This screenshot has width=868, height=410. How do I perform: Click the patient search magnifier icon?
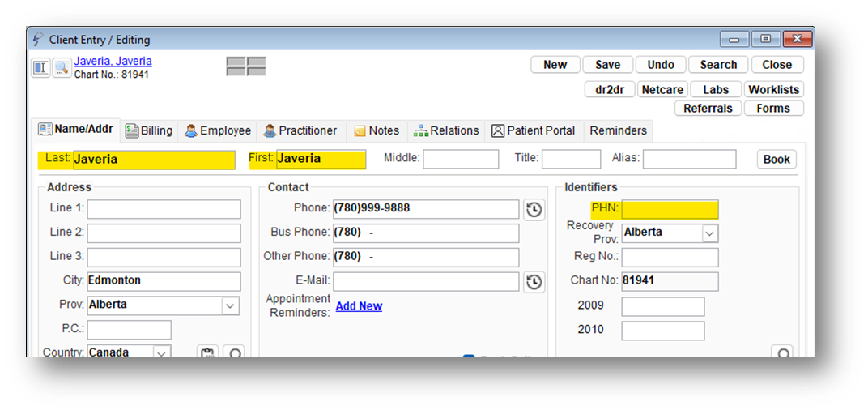pyautogui.click(x=62, y=69)
